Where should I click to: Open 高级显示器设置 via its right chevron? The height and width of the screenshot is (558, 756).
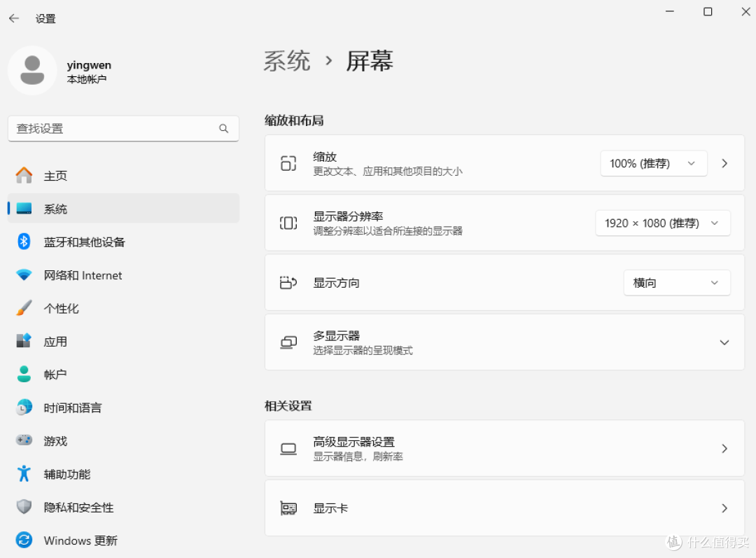pos(724,449)
